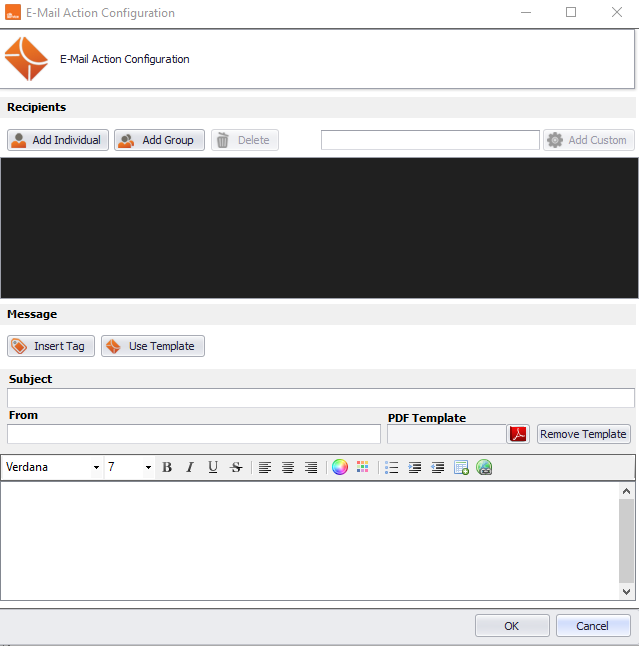Toggle italic formatting in message editor
Screen dimensions: 639x646
pyautogui.click(x=190, y=467)
